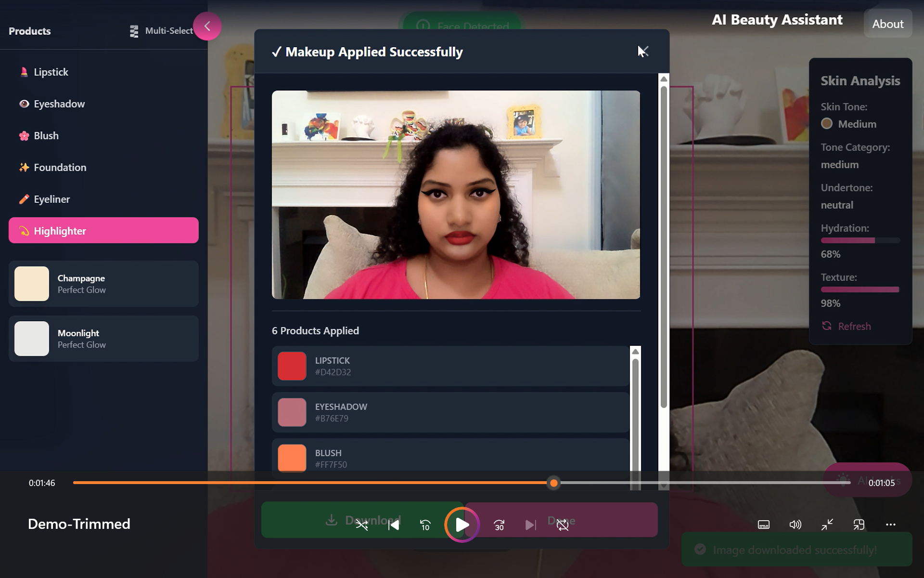Toggle shuffle playback icon
Viewport: 924px width, 578px height.
[362, 525]
